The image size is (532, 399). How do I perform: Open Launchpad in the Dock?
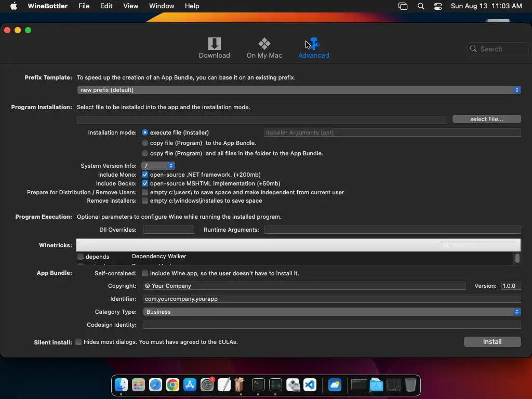point(138,385)
